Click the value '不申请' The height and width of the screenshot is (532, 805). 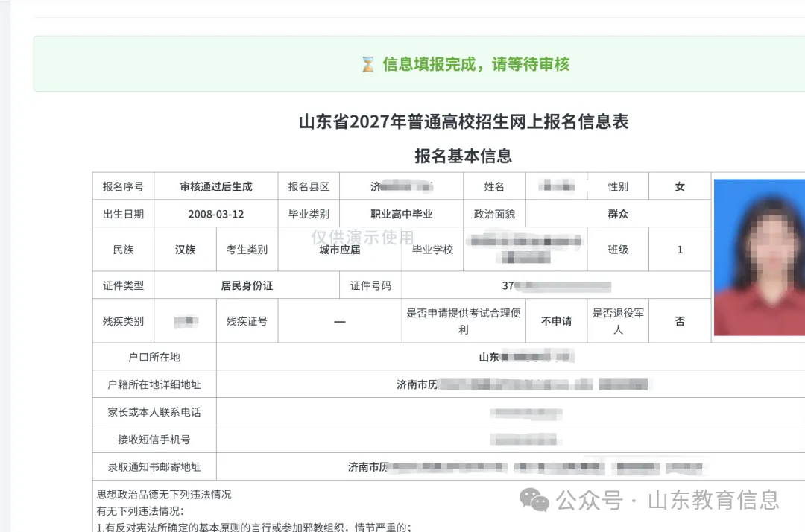[557, 321]
